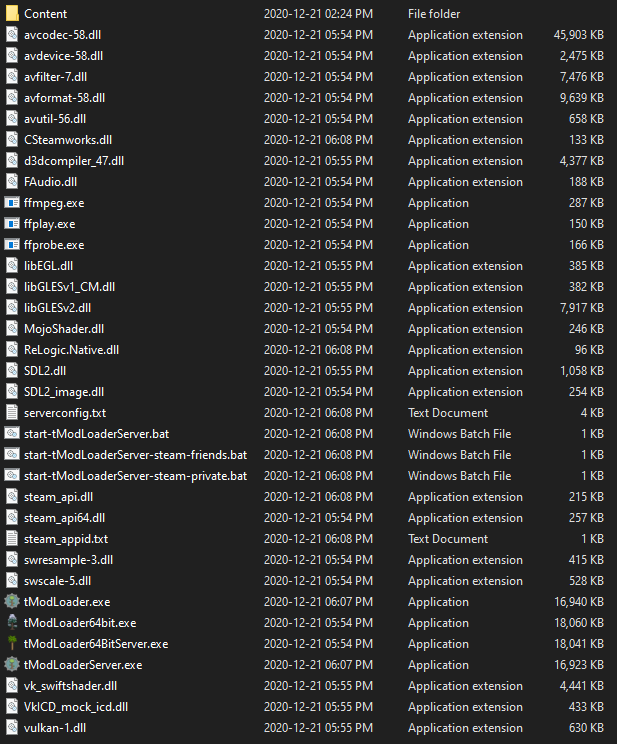Click the File folder type label
This screenshot has width=617, height=744.
click(434, 14)
